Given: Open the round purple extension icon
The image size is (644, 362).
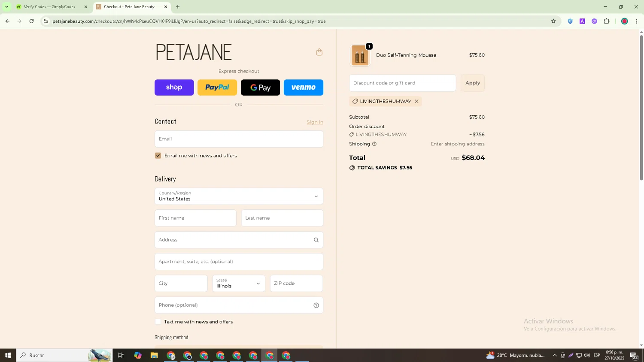Looking at the screenshot, I should coord(594,21).
